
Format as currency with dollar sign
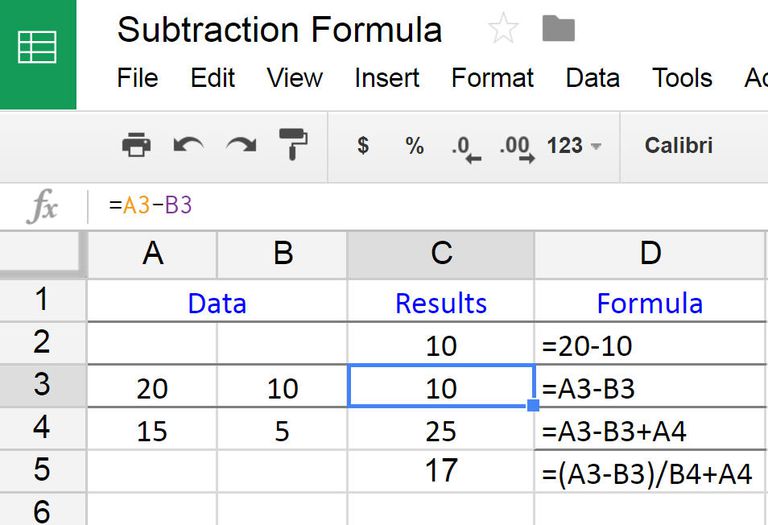pos(363,145)
